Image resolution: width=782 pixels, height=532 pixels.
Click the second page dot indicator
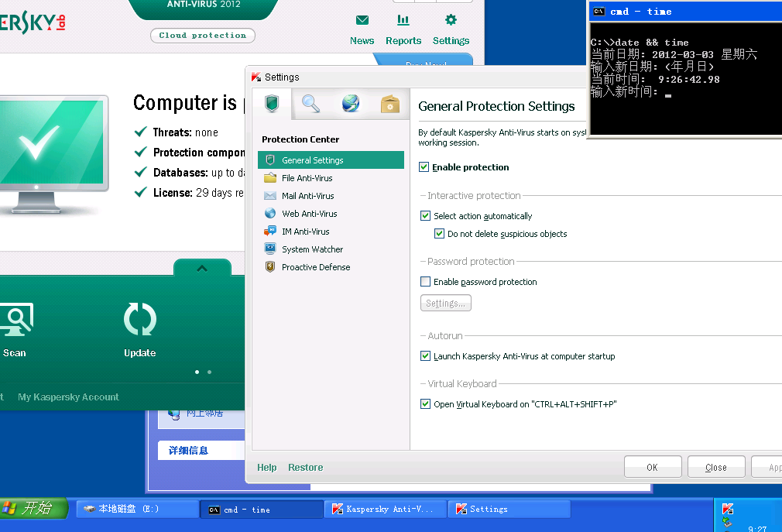(210, 372)
